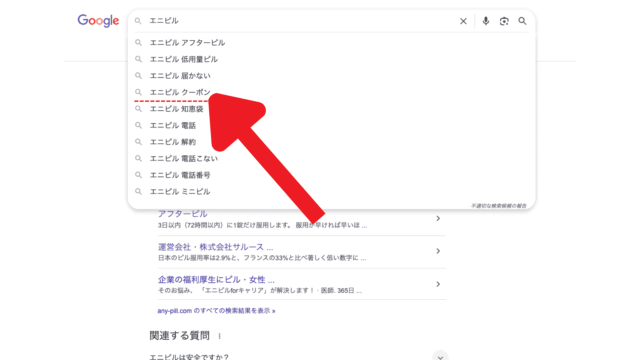Expand chevron on アフターピル result row
The image size is (640, 360).
pos(438,218)
